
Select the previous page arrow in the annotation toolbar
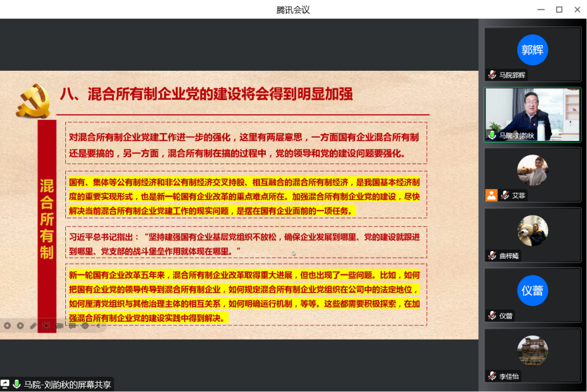8,326
